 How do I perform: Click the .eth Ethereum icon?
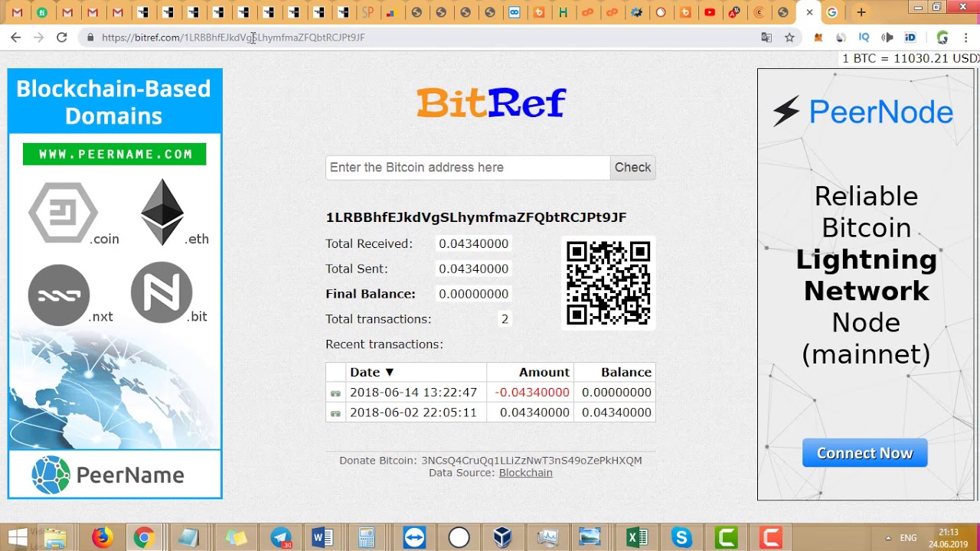click(162, 212)
